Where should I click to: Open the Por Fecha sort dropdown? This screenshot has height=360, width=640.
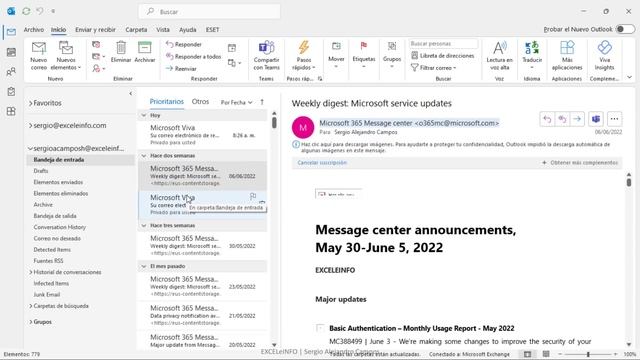[x=236, y=102]
